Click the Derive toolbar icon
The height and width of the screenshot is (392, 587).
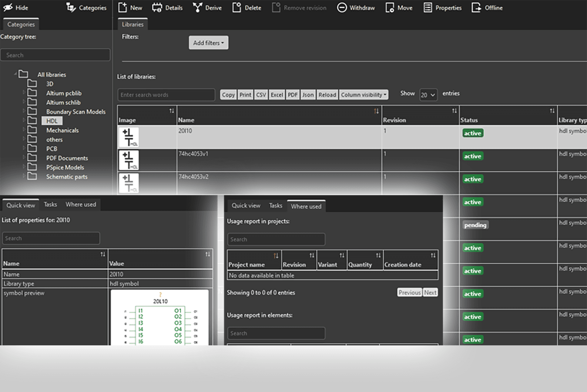tap(198, 7)
